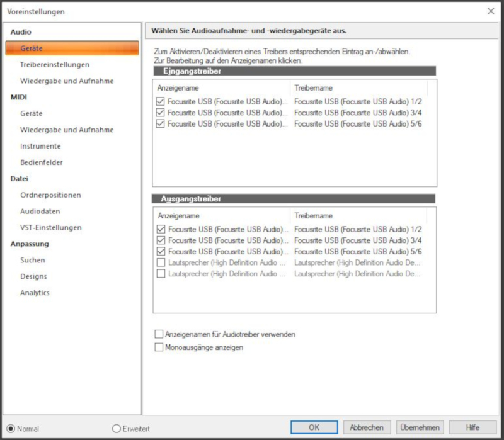Image resolution: width=504 pixels, height=440 pixels.
Task: Edit display name of output Focusrite 3/4
Action: (x=228, y=240)
